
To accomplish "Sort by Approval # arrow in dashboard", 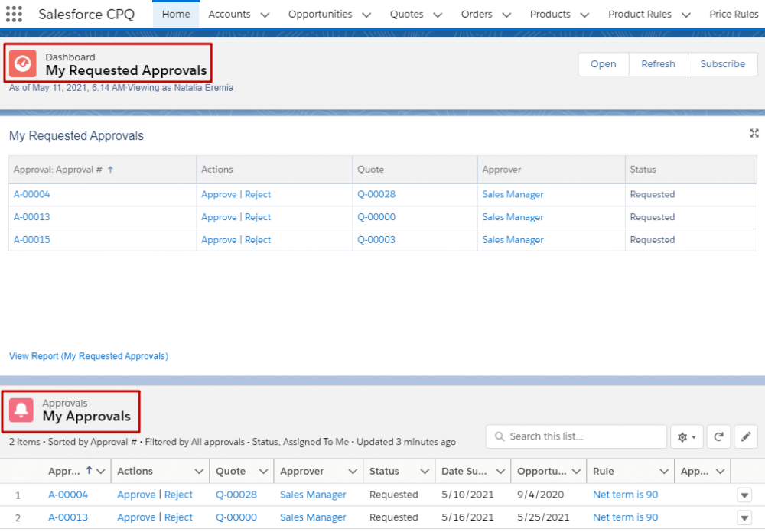I will tap(110, 170).
